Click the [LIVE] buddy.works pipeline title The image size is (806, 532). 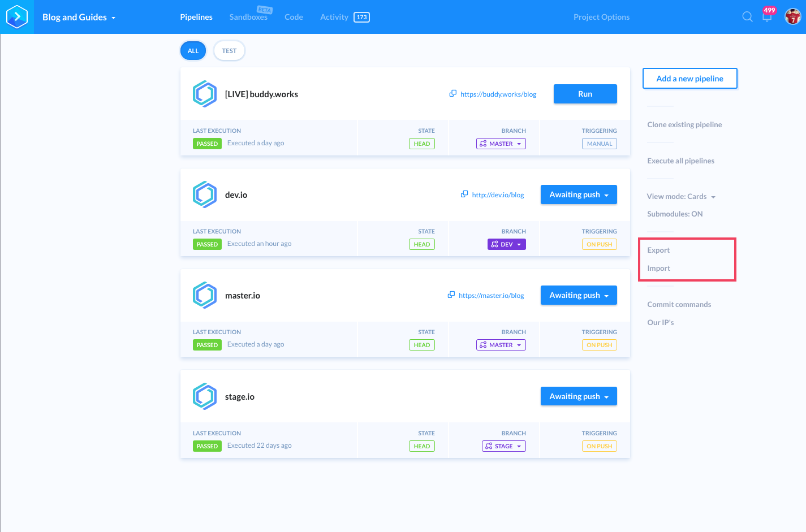(x=261, y=94)
